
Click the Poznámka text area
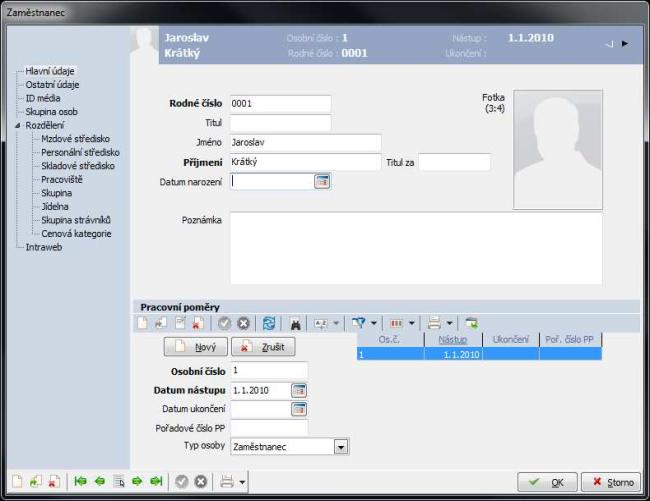pyautogui.click(x=416, y=248)
